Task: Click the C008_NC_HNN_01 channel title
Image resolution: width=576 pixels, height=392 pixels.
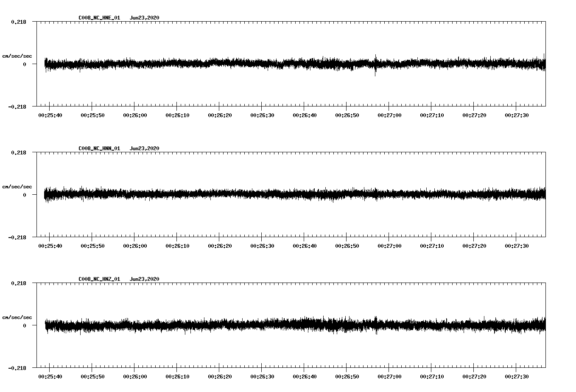Action: [99, 148]
